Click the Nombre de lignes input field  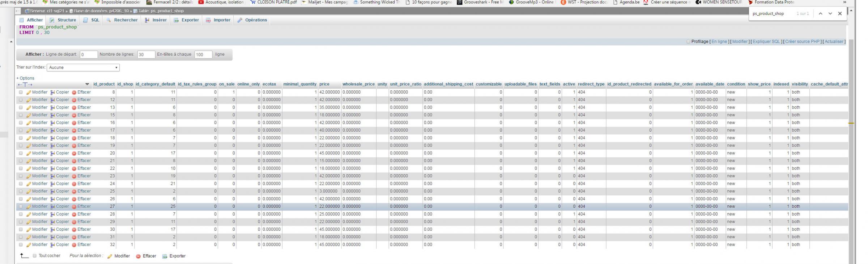pos(146,55)
